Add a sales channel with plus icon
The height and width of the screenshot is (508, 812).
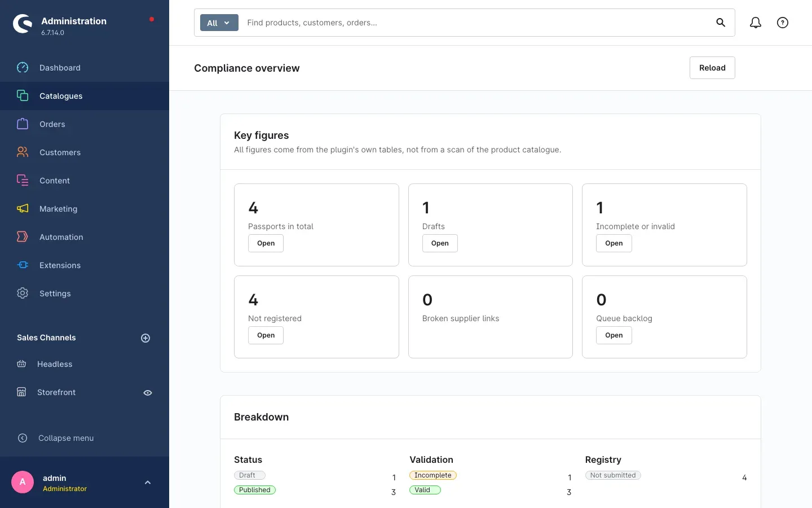pyautogui.click(x=145, y=338)
